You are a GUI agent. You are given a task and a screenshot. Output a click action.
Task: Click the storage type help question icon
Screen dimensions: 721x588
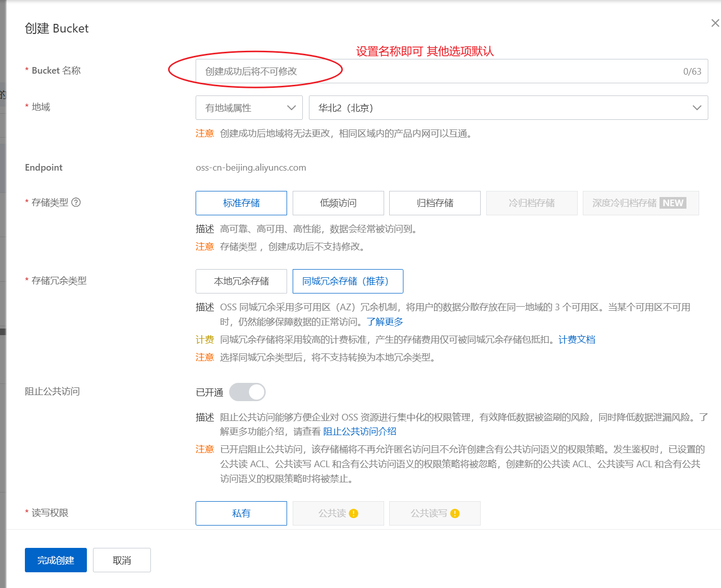[76, 203]
